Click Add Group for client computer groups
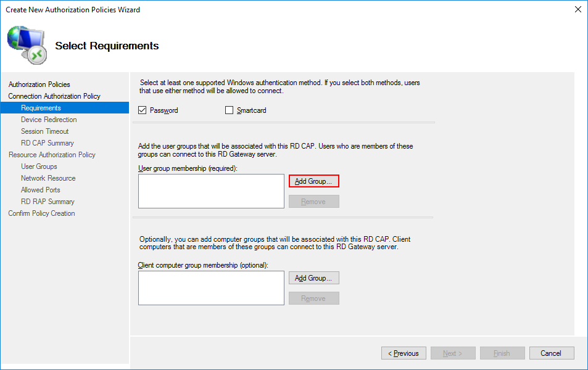This screenshot has width=588, height=370. (313, 278)
